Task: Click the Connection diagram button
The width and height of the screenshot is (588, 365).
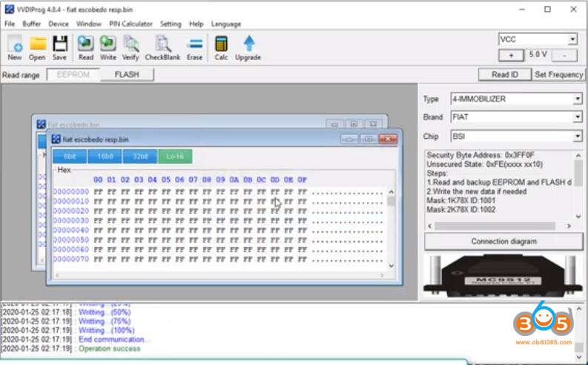Action: 503,241
